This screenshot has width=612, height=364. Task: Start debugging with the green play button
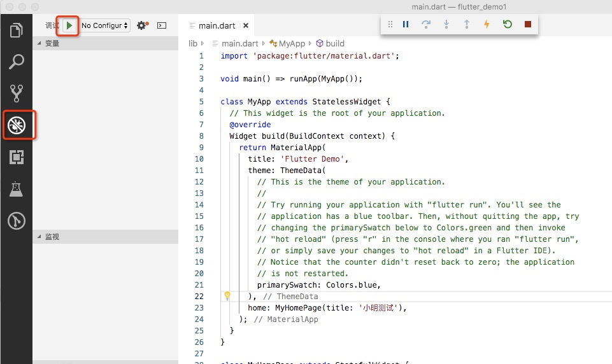point(69,25)
